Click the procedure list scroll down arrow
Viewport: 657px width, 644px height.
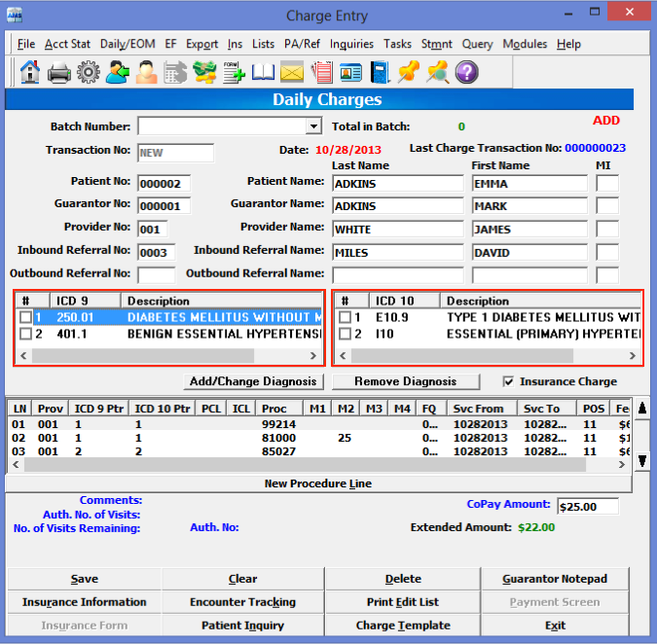[x=641, y=461]
